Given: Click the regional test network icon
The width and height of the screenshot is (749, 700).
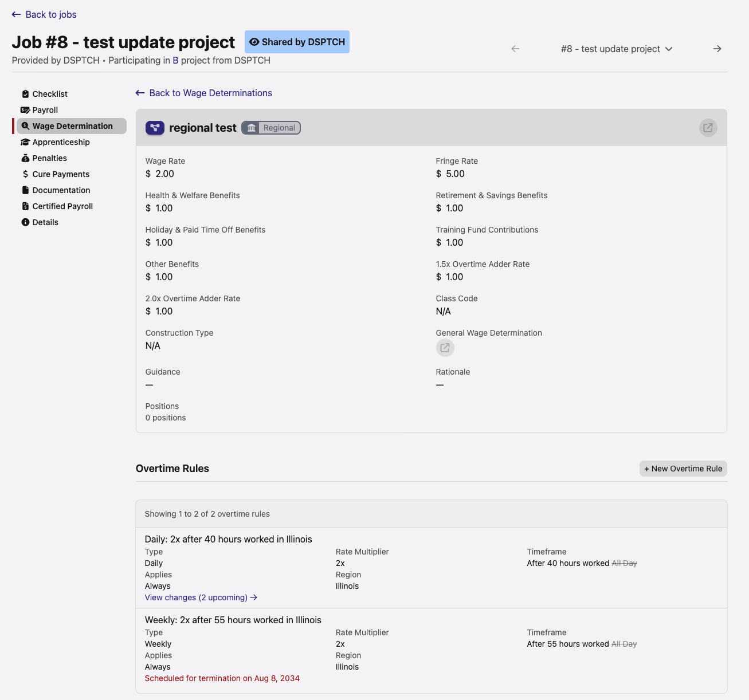Looking at the screenshot, I should 155,128.
